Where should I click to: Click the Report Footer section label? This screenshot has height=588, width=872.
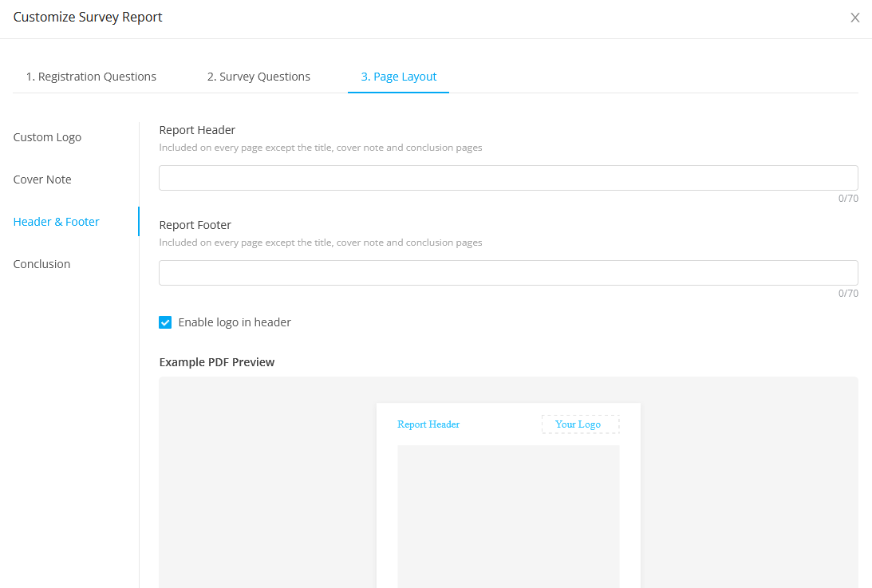coord(195,225)
